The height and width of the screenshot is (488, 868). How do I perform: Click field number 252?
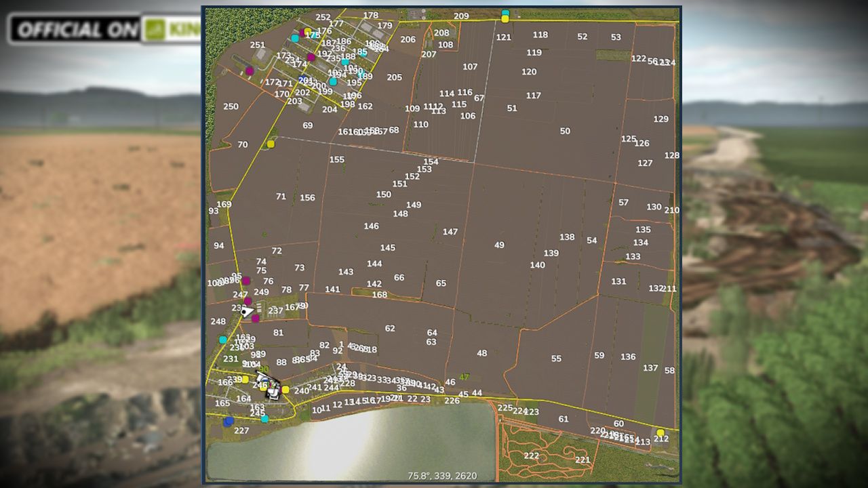(x=323, y=18)
